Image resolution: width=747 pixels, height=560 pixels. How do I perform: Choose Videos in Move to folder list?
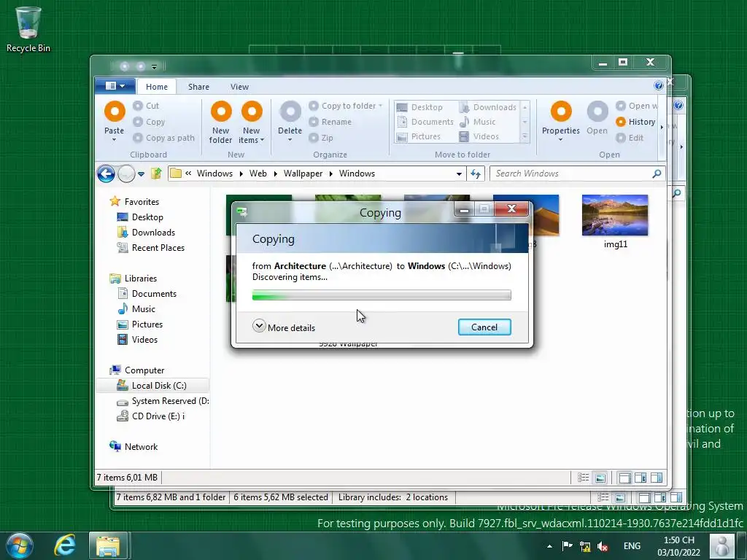(479, 136)
